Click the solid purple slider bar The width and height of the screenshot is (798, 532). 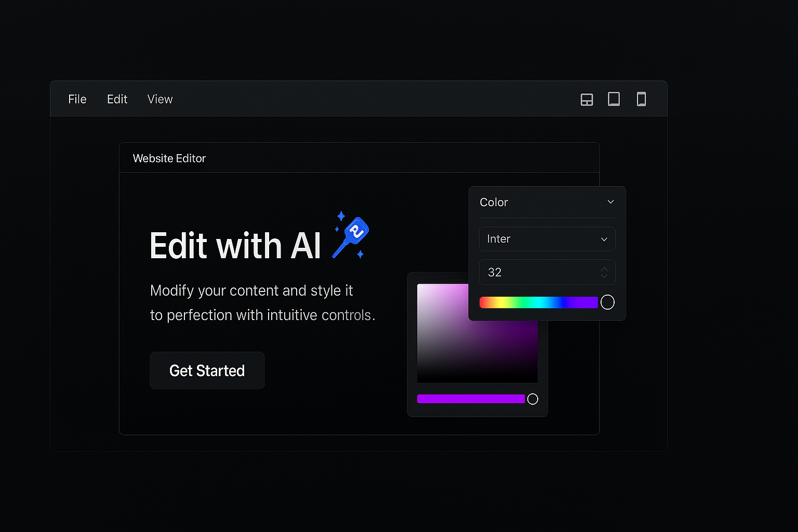(x=471, y=399)
